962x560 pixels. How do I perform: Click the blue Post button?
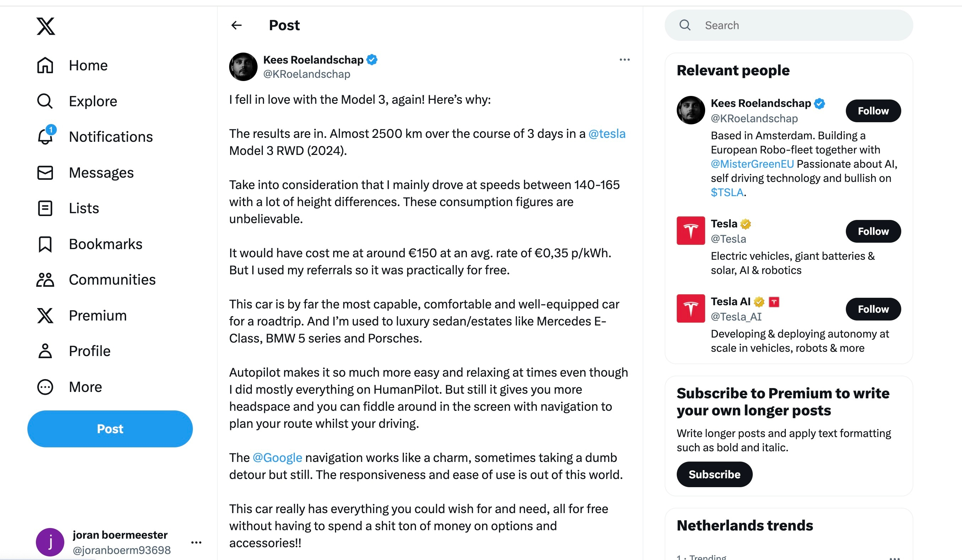tap(110, 429)
